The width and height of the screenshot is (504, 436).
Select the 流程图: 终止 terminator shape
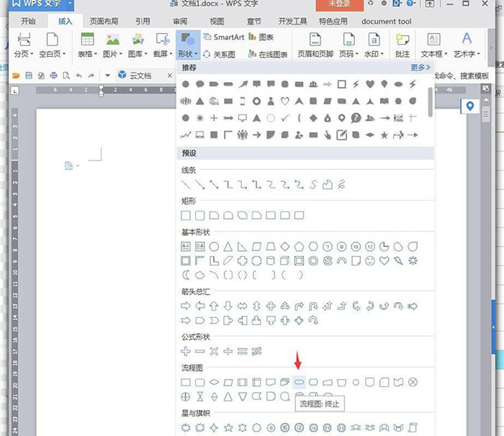tap(299, 382)
